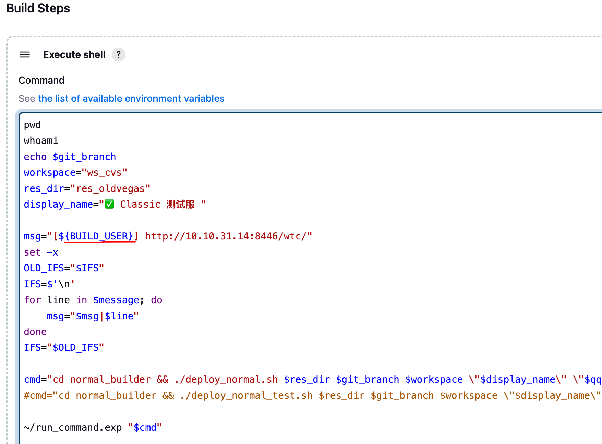Click the whoami line in the command
This screenshot has width=602, height=444.
[41, 141]
